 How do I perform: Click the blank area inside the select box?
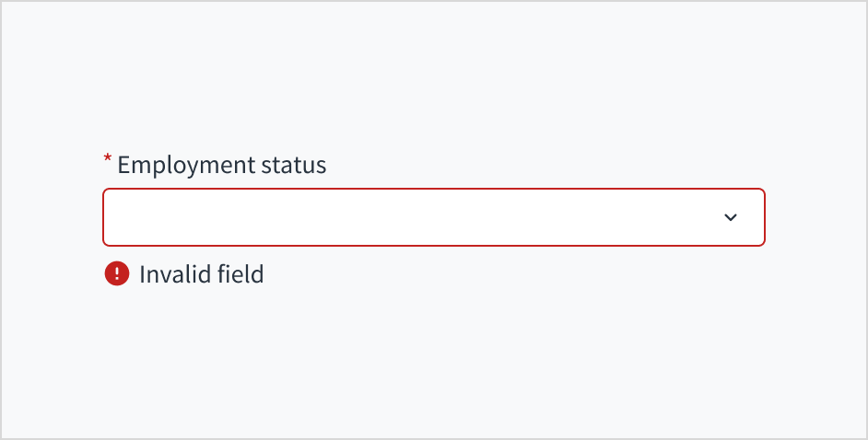point(369,217)
